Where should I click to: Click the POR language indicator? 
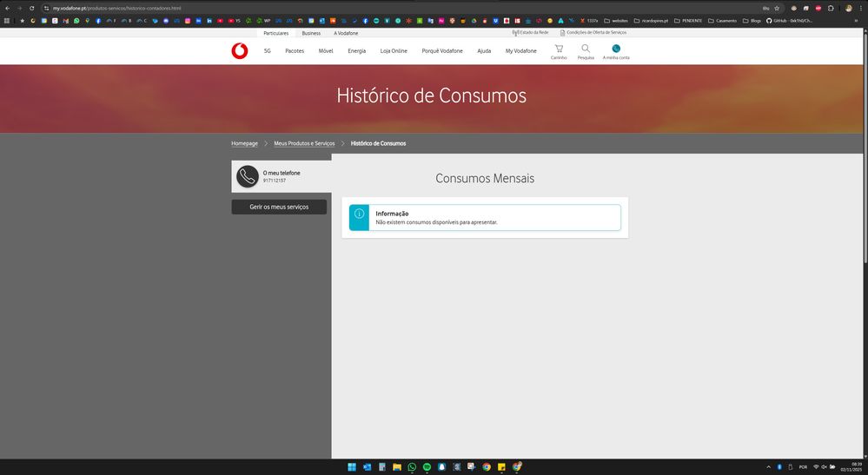click(803, 467)
